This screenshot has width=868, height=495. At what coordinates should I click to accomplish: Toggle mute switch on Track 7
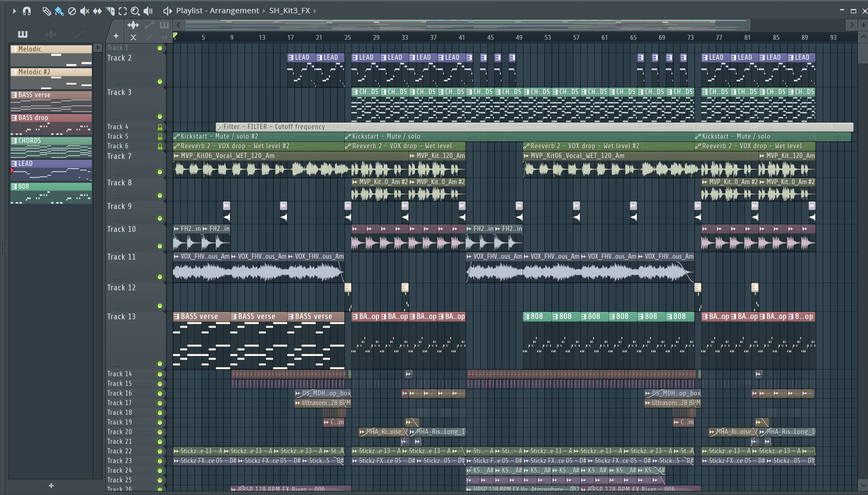click(x=160, y=172)
